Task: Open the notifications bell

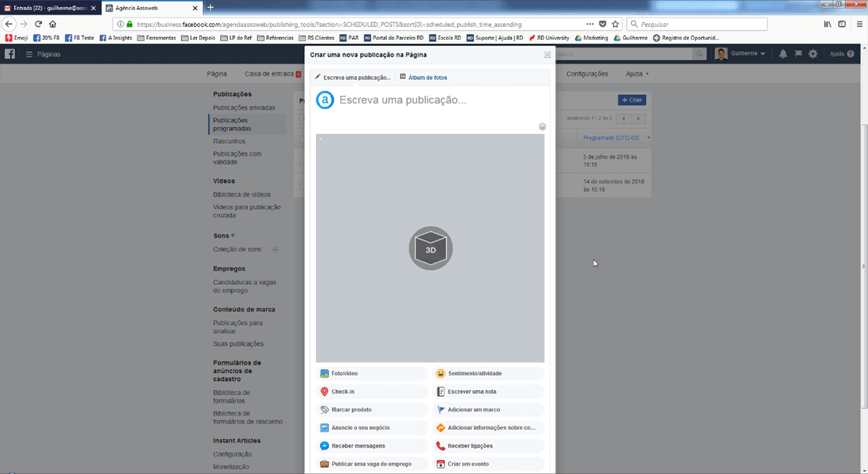Action: click(783, 54)
